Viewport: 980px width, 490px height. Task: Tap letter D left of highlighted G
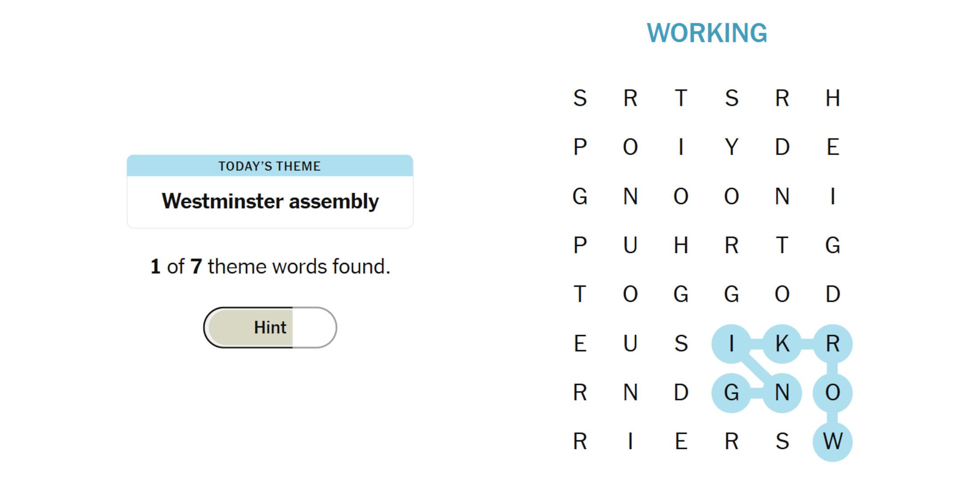coord(681,392)
